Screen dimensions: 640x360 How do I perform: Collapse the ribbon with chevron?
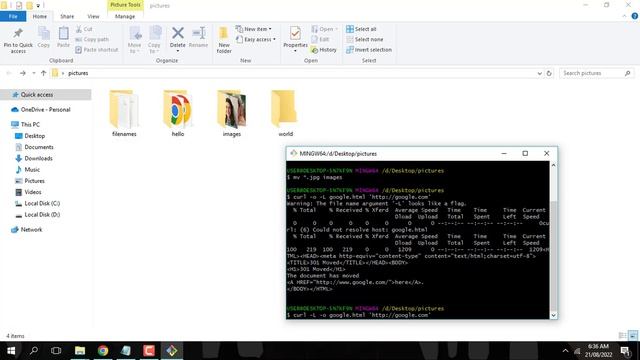[624, 16]
